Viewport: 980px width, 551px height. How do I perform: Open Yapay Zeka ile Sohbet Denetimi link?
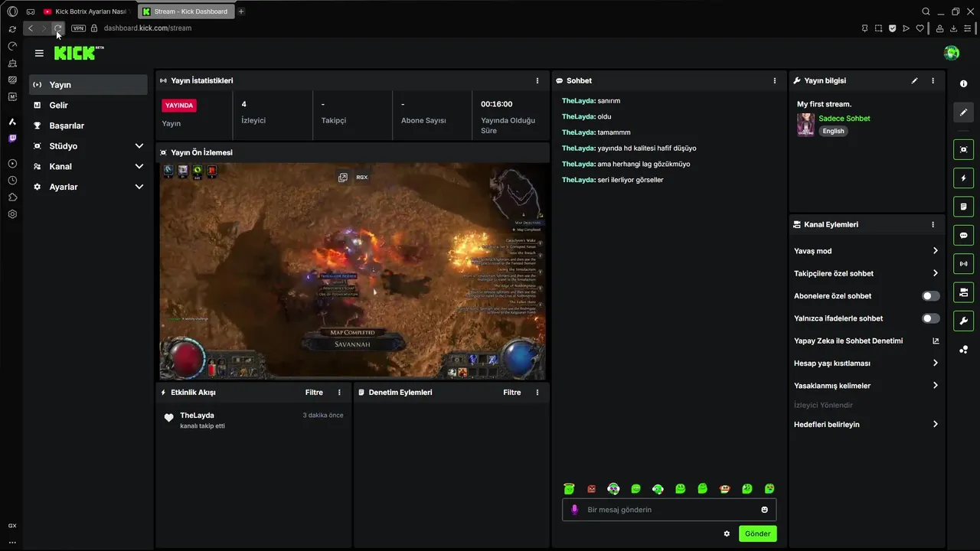pyautogui.click(x=867, y=341)
